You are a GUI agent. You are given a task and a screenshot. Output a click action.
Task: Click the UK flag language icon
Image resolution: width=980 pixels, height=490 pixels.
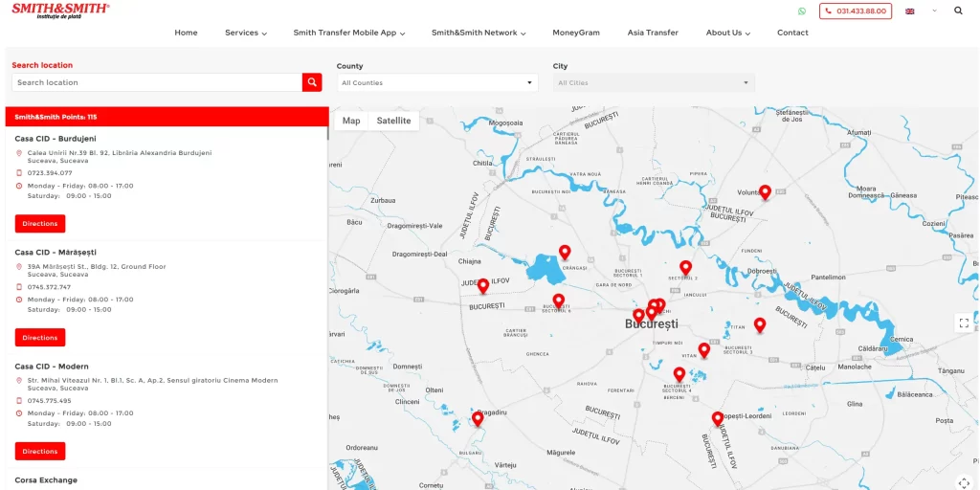coord(909,11)
